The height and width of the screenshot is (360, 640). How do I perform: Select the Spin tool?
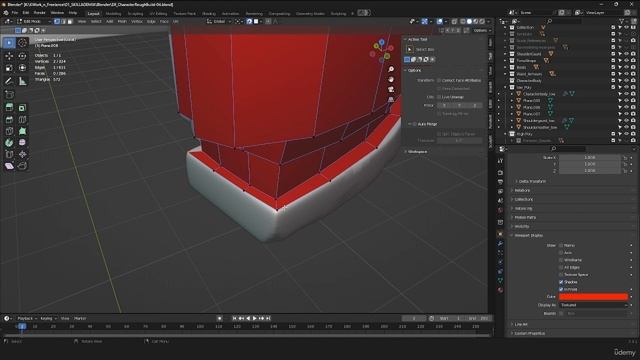(x=9, y=143)
